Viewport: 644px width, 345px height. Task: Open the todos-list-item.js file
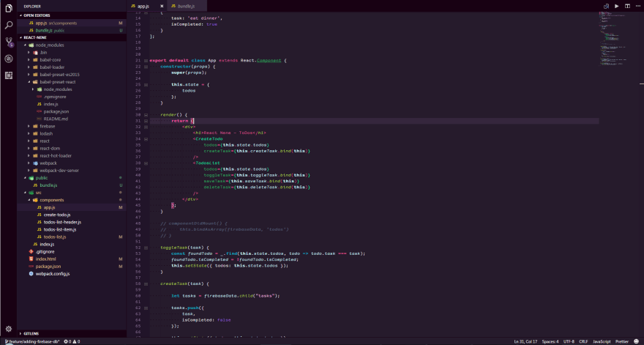[72, 229]
